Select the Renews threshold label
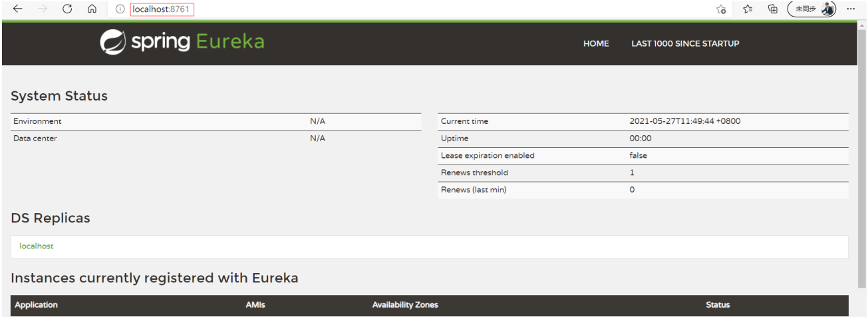The height and width of the screenshot is (317, 868). [x=474, y=172]
